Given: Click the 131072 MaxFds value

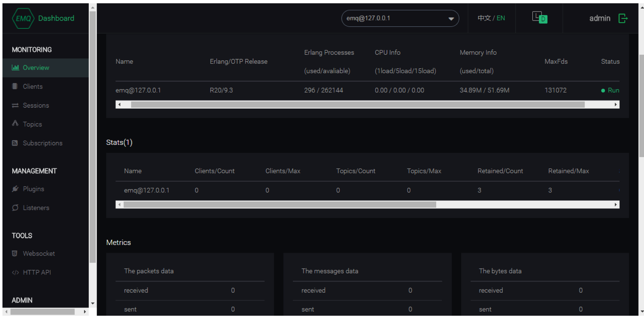Looking at the screenshot, I should [x=556, y=90].
